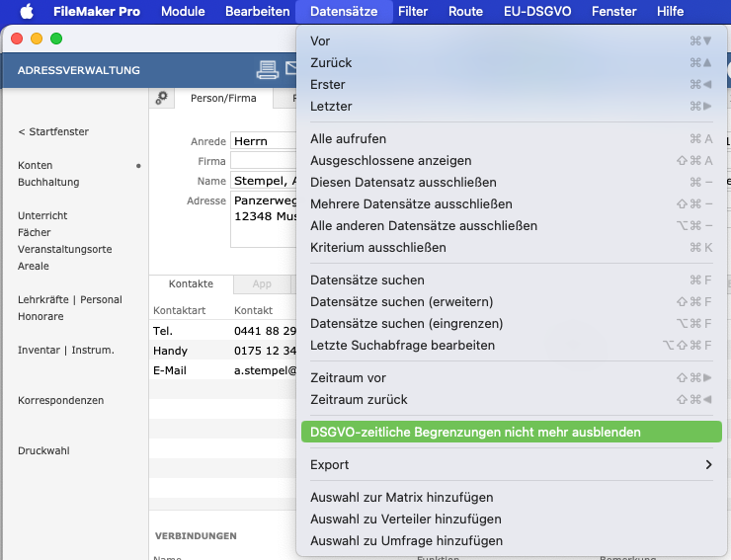The width and height of the screenshot is (731, 560).
Task: Open Veranstaltungsorte in the sidebar
Action: pos(65,250)
